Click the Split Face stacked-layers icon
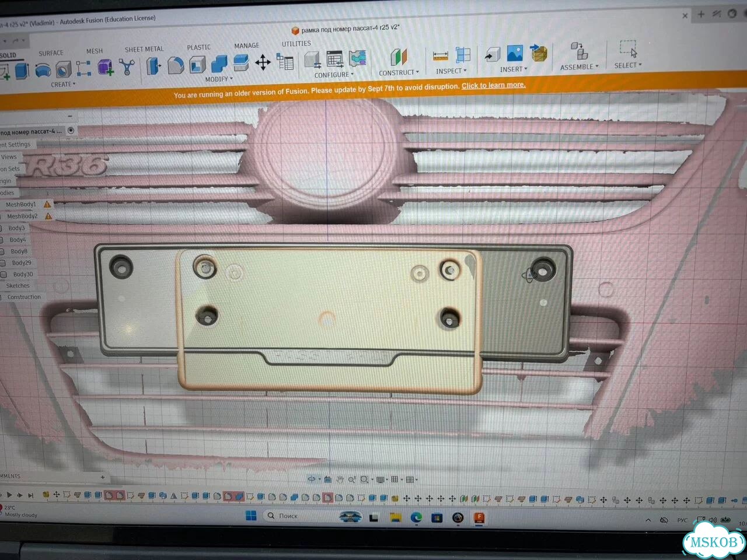The width and height of the screenshot is (747, 560). pyautogui.click(x=240, y=62)
